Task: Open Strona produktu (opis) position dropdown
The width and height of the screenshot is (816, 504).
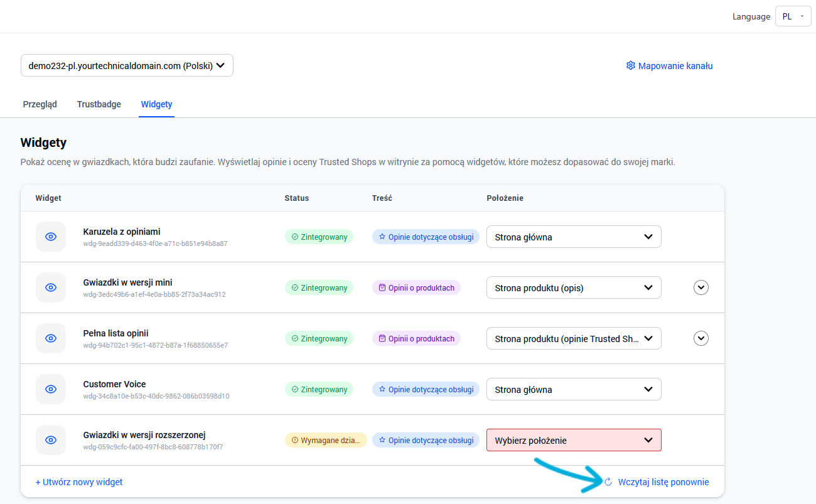Action: pos(574,287)
